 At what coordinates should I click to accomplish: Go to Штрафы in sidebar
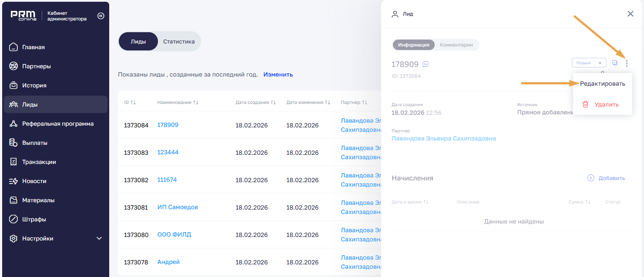pyautogui.click(x=34, y=220)
